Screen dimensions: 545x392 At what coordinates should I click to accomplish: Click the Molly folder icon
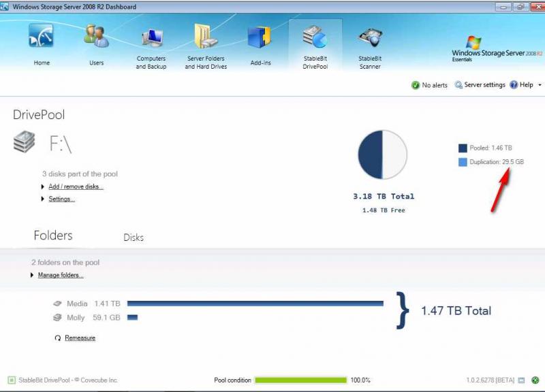pyautogui.click(x=57, y=317)
